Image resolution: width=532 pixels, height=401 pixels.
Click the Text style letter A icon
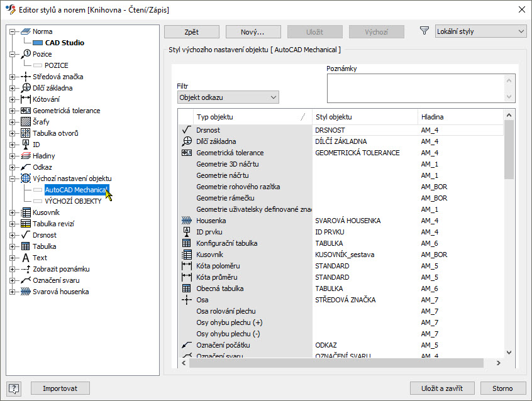[x=25, y=258]
